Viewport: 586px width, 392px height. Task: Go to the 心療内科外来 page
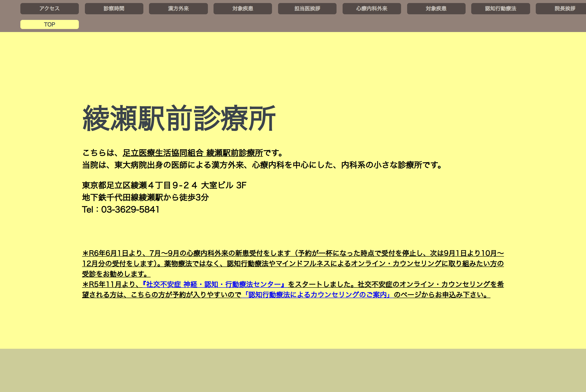tap(372, 8)
